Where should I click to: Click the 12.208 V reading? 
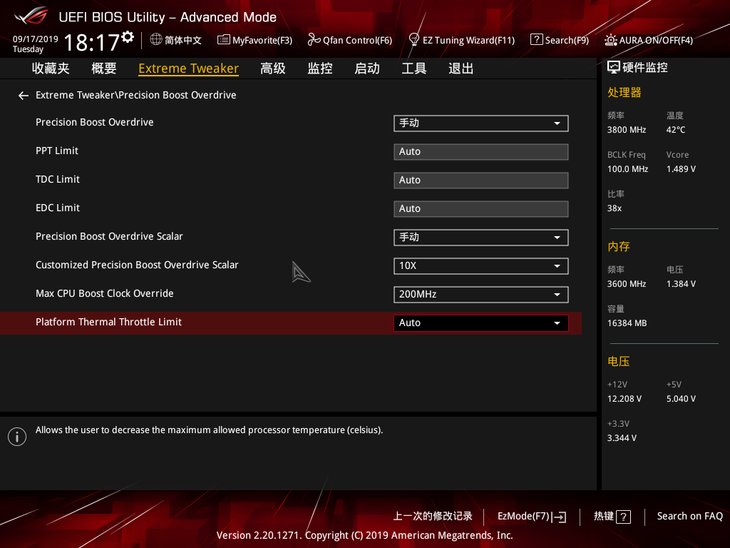[x=624, y=399]
